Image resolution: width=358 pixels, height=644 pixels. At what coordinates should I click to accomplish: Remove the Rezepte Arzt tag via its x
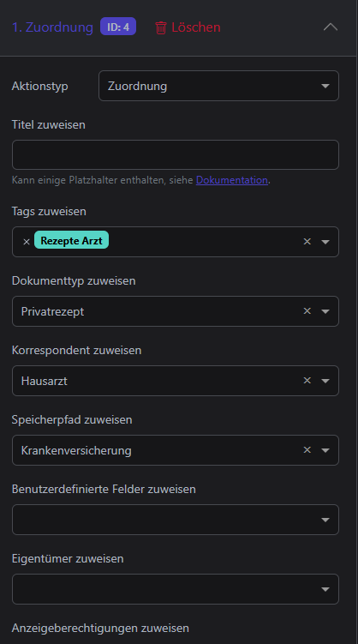(x=27, y=242)
